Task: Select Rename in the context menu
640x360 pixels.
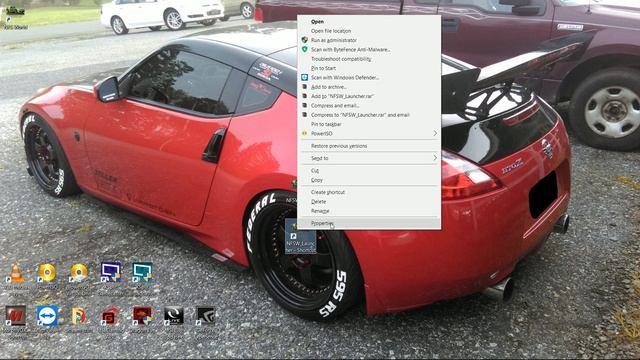Action: pyautogui.click(x=369, y=211)
